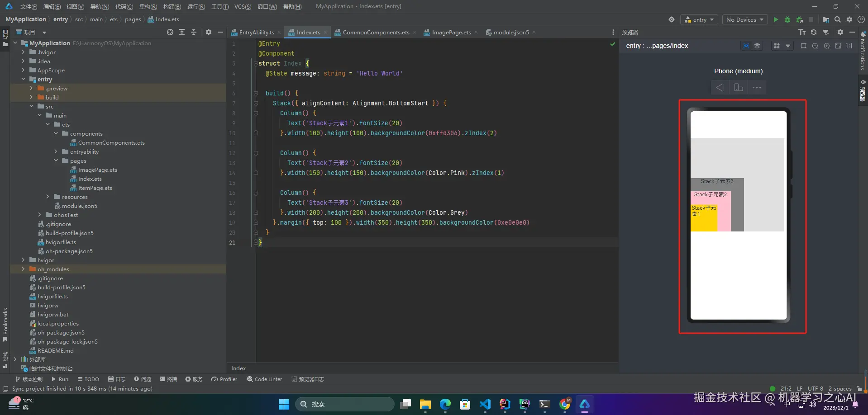Open the No Devices dropdown
Screen dimensions: 868x415
coord(744,19)
